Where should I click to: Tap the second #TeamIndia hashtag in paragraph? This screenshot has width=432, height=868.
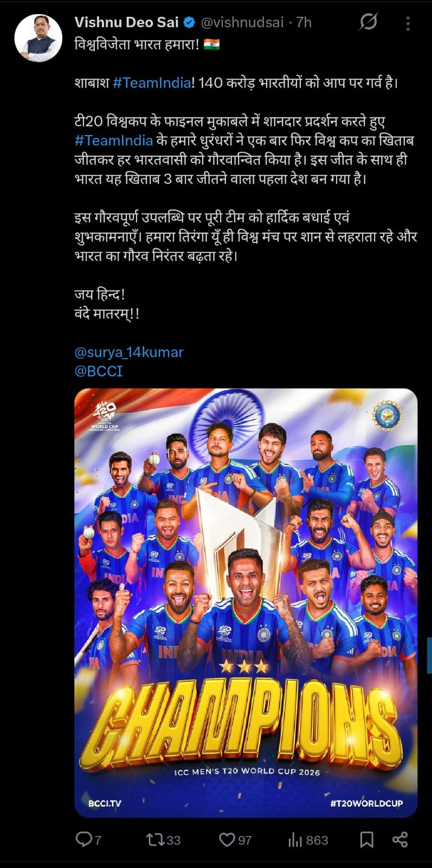(114, 141)
